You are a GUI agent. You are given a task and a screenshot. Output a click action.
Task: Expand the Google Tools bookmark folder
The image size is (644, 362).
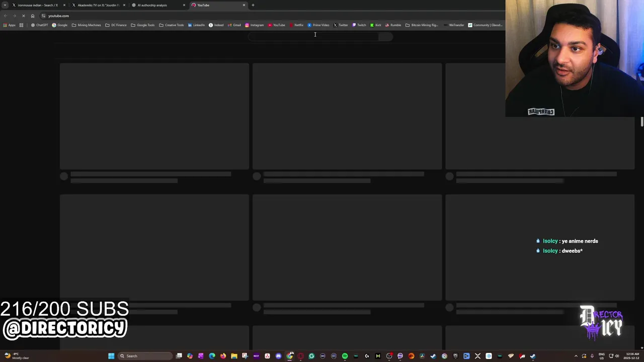coord(142,25)
